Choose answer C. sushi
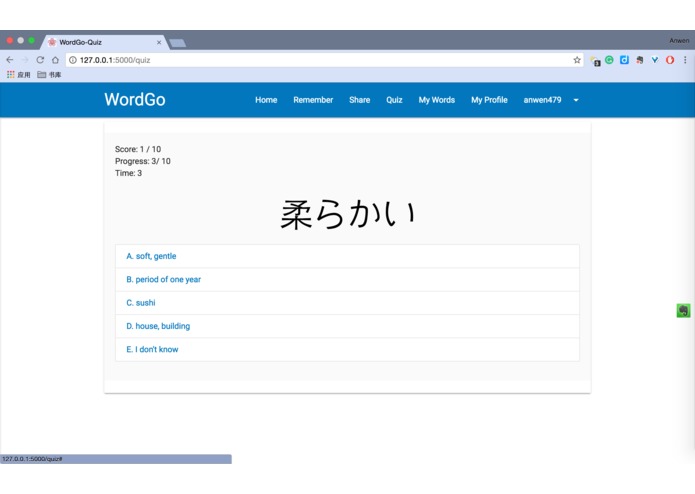 point(347,303)
